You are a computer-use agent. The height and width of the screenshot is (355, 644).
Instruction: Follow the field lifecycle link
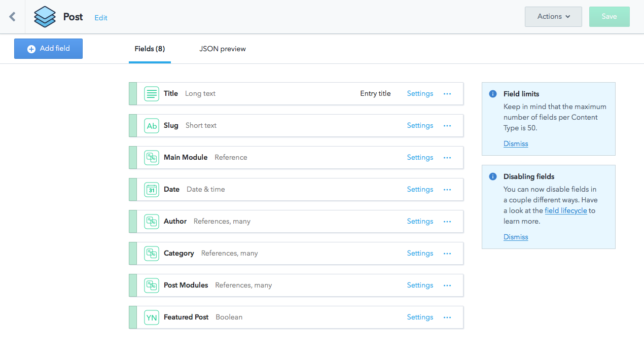point(566,210)
